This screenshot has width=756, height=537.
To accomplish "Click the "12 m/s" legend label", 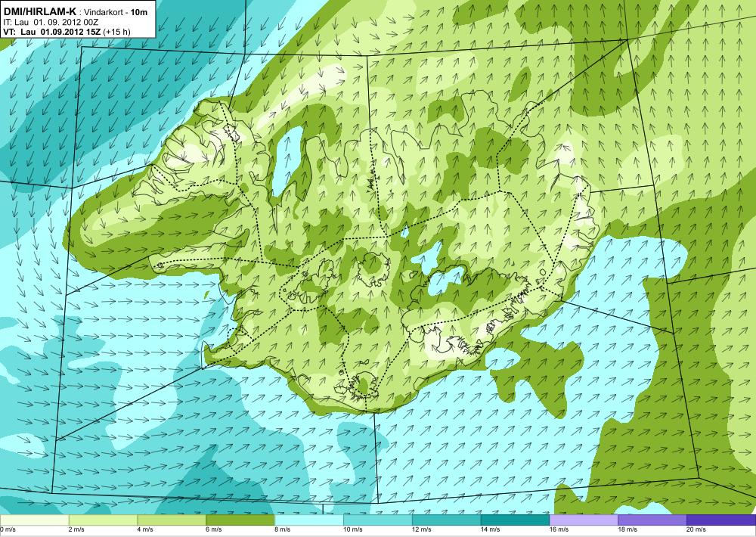I will (x=422, y=529).
